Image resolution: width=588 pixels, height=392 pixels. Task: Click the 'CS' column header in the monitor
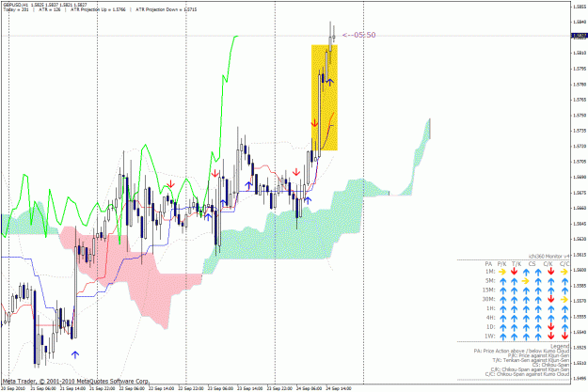532,264
